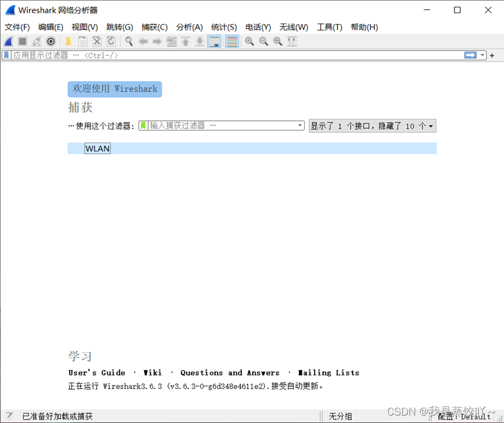Reload the capture file icon
The width and height of the screenshot is (504, 423).
(111, 41)
